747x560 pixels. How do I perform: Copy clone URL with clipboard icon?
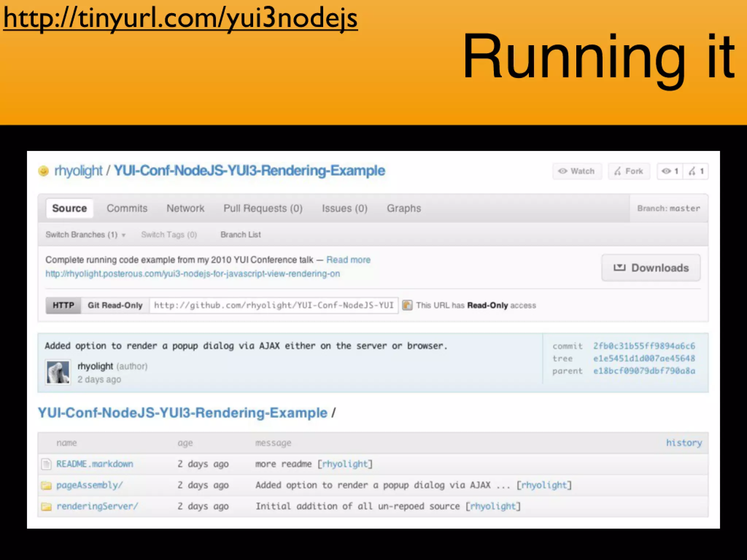pyautogui.click(x=407, y=305)
